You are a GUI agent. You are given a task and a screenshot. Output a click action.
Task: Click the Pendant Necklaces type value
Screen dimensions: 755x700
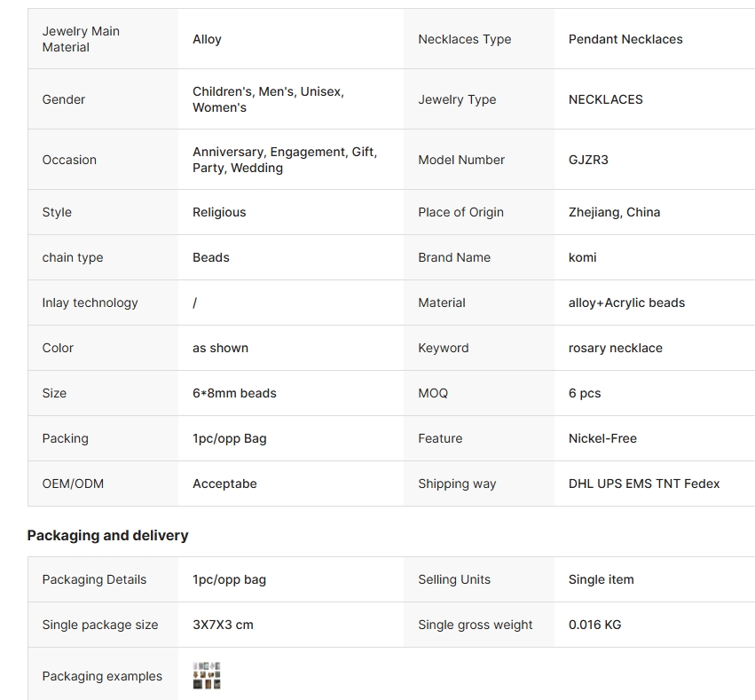(625, 39)
